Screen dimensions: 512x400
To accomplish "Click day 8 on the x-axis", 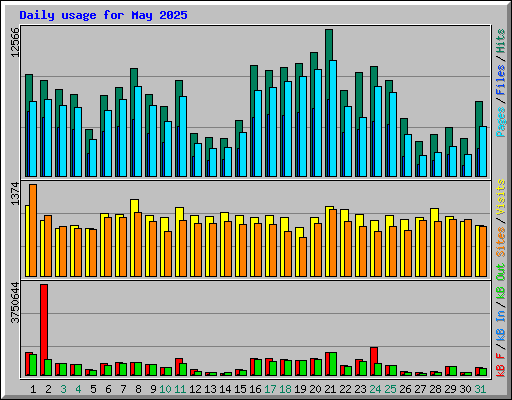I will tap(138, 389).
